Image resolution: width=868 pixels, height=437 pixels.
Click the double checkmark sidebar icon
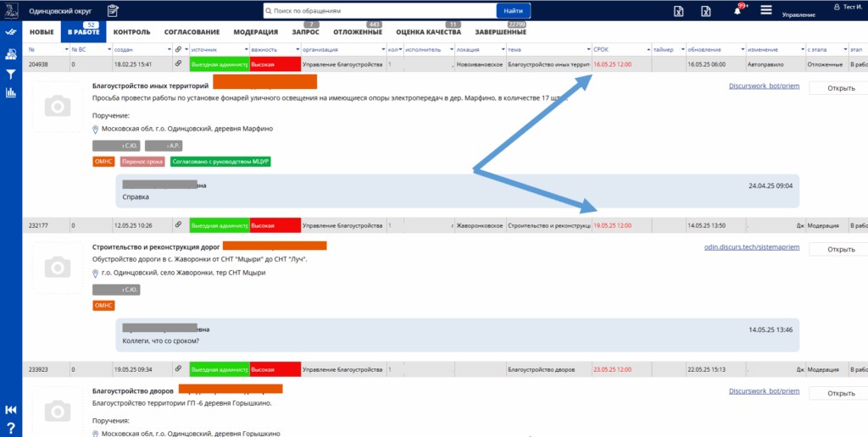(x=10, y=33)
